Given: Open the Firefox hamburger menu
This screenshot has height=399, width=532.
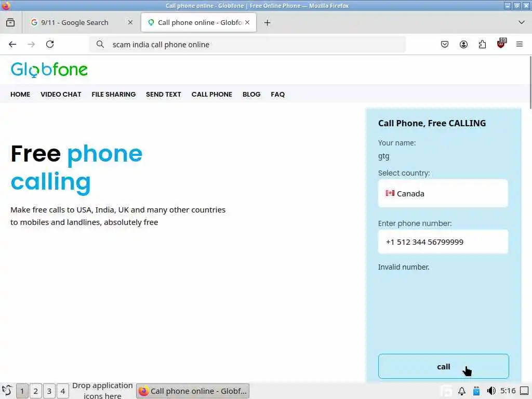Looking at the screenshot, I should point(520,45).
